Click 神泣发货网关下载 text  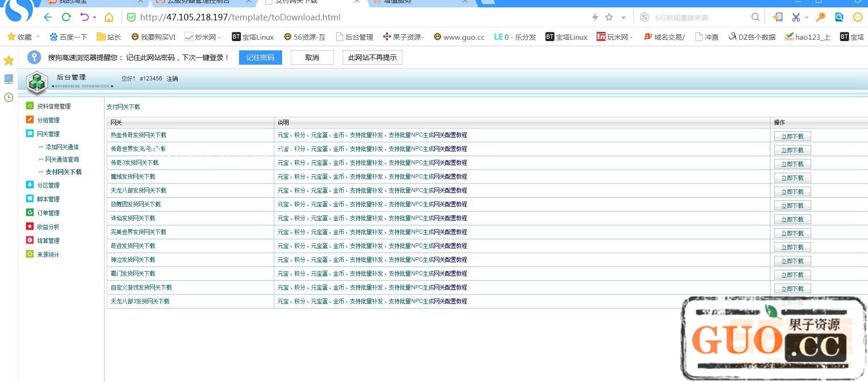coord(133,260)
